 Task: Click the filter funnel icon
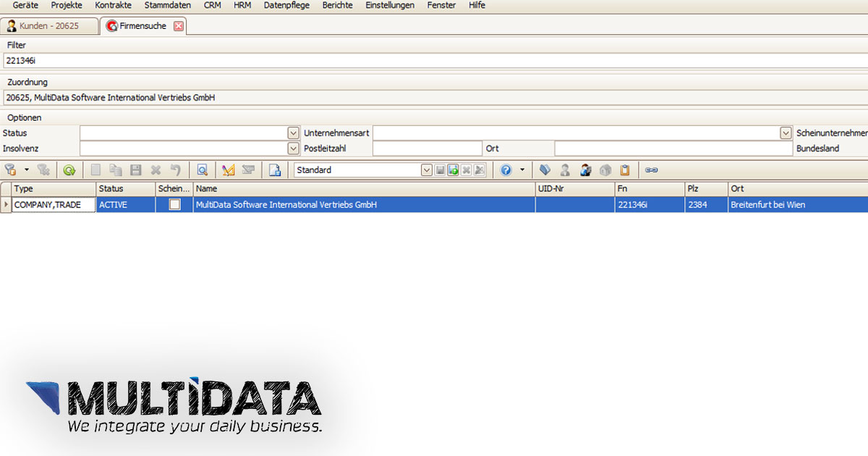[x=11, y=170]
